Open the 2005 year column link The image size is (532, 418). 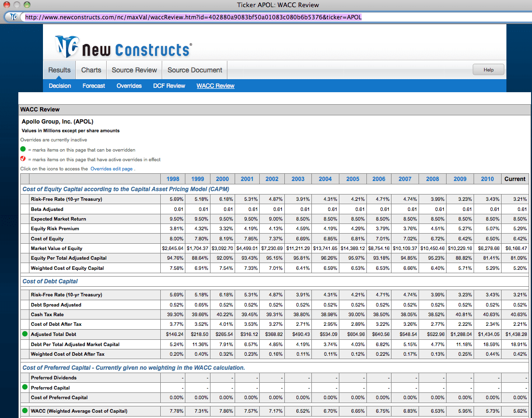pos(352,179)
